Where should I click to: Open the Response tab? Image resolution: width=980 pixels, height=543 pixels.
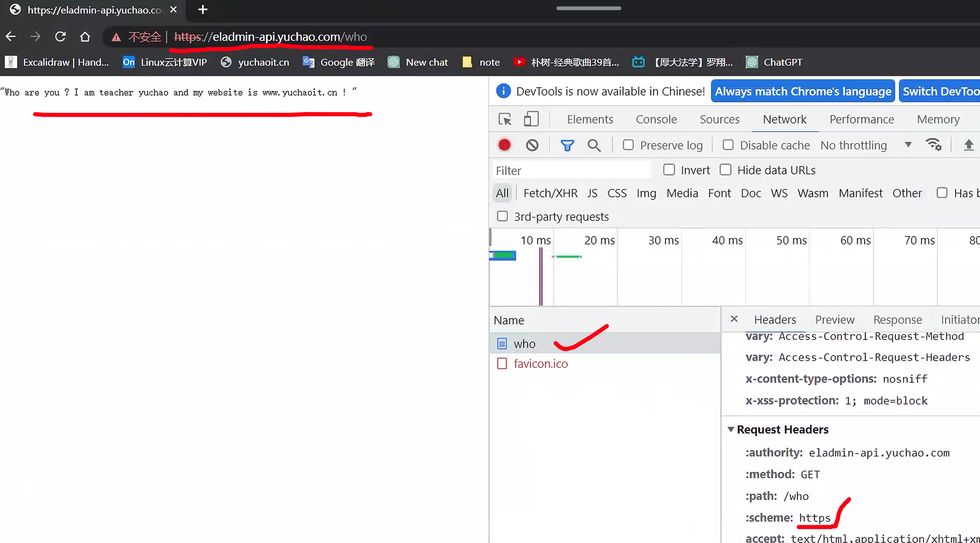pos(897,320)
